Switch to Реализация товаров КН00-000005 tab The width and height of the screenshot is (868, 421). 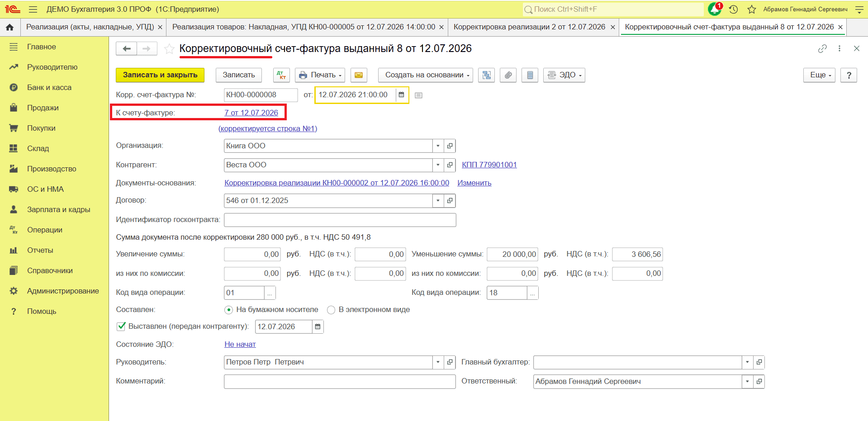tap(304, 27)
